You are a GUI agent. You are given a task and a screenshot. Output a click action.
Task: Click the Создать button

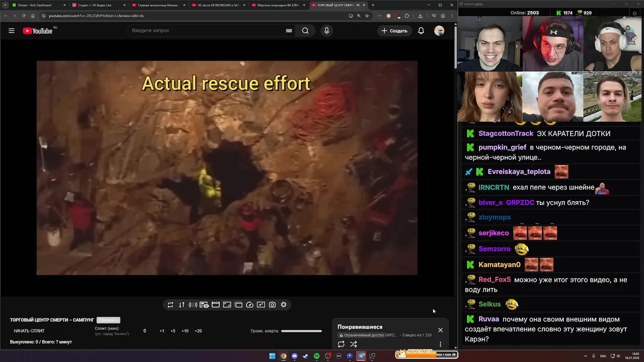[395, 31]
